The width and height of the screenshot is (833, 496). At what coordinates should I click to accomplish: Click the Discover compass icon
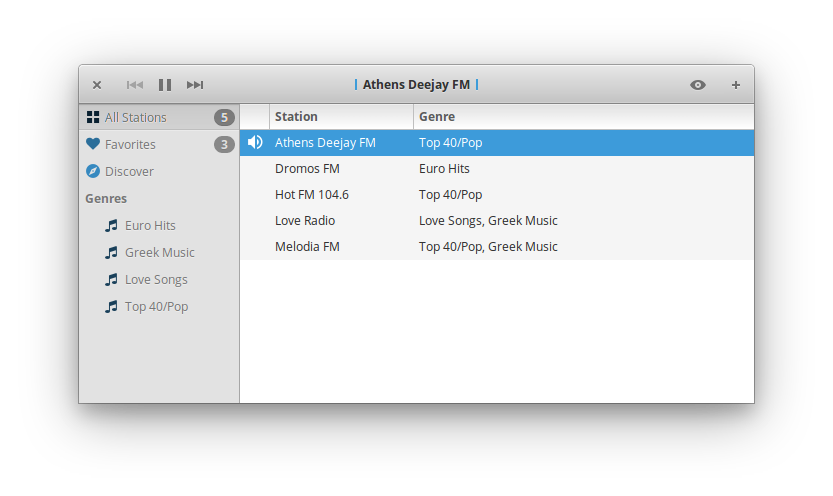pos(93,171)
